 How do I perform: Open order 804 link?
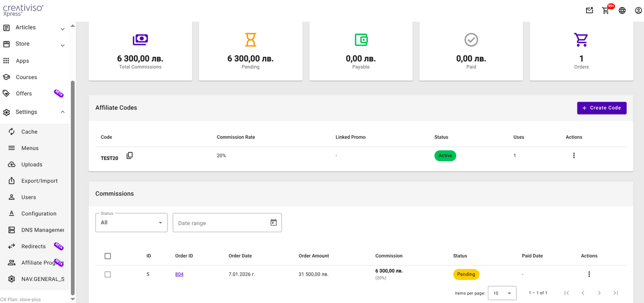tap(179, 275)
